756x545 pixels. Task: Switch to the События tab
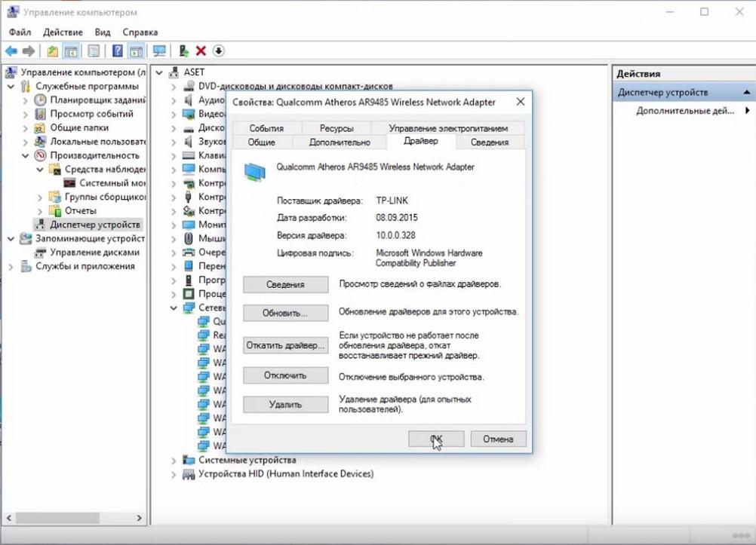click(x=266, y=128)
